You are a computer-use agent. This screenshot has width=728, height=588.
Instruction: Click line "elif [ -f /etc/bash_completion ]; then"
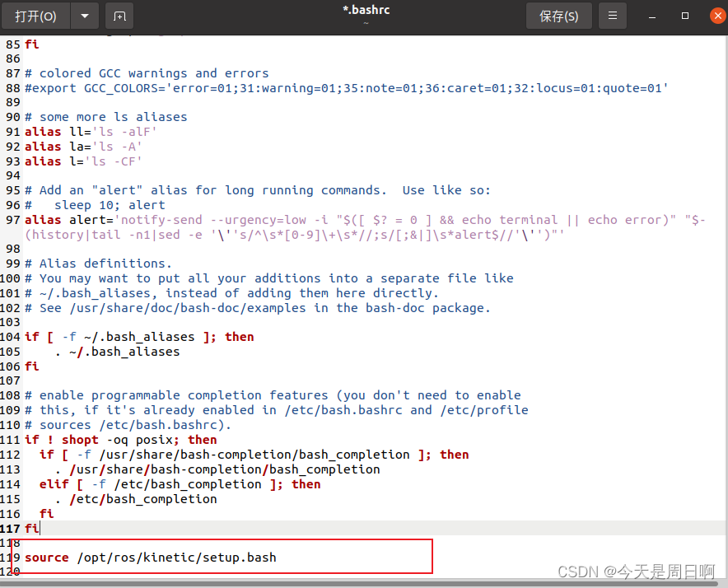tap(180, 484)
